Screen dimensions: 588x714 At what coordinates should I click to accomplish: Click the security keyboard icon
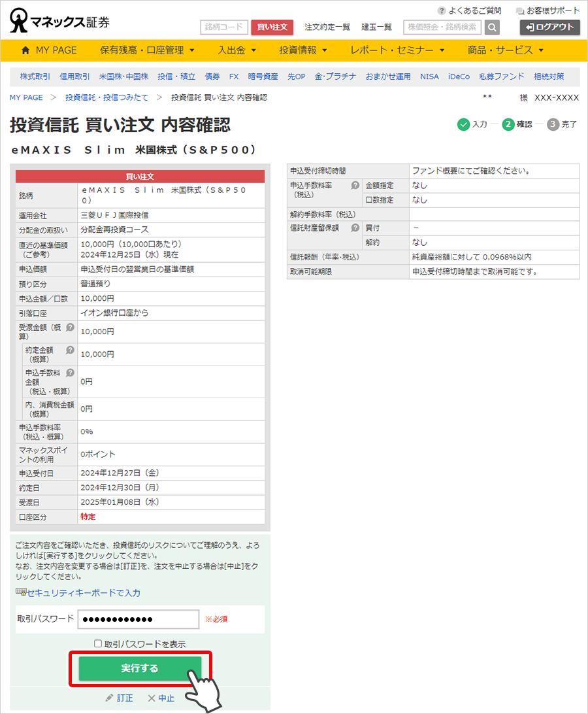tap(21, 592)
